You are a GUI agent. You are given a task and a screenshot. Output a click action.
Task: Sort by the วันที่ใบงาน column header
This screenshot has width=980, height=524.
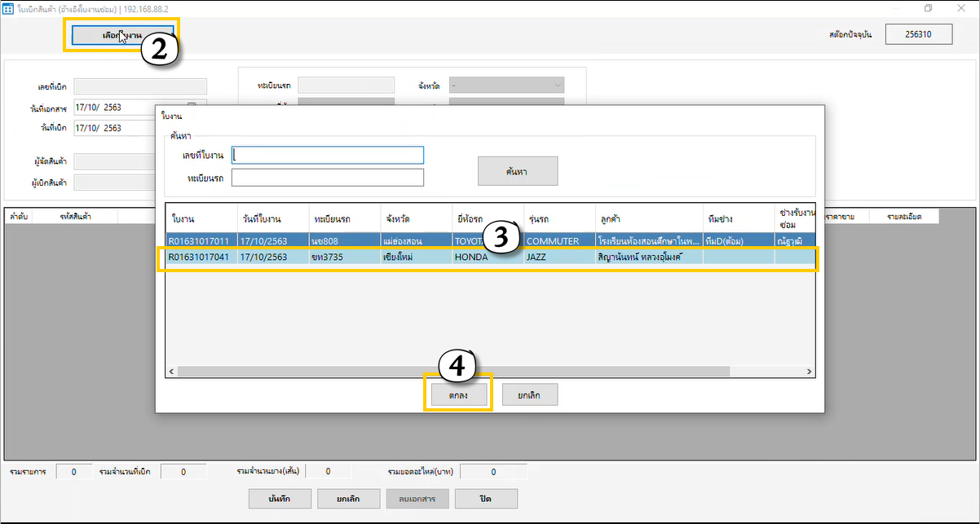point(271,219)
